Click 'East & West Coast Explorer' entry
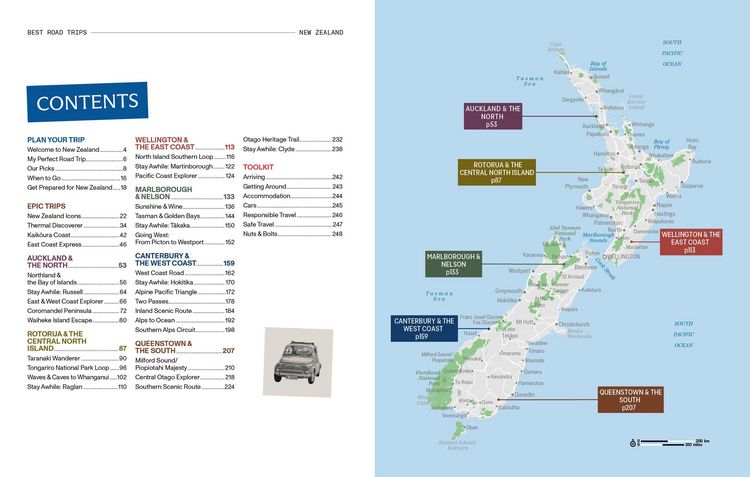The image size is (750, 477). [77, 301]
